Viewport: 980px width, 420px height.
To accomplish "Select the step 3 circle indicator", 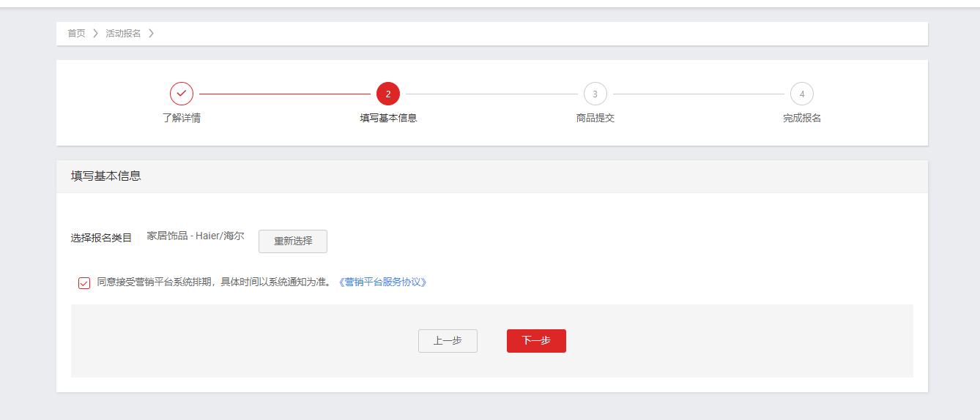I will pos(595,94).
